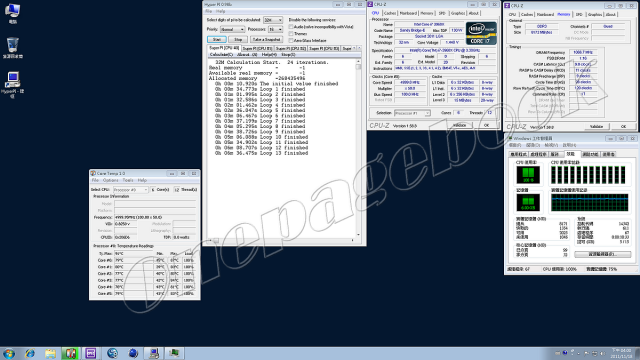Open the HyperPI shortcut on the desktop

point(13,84)
